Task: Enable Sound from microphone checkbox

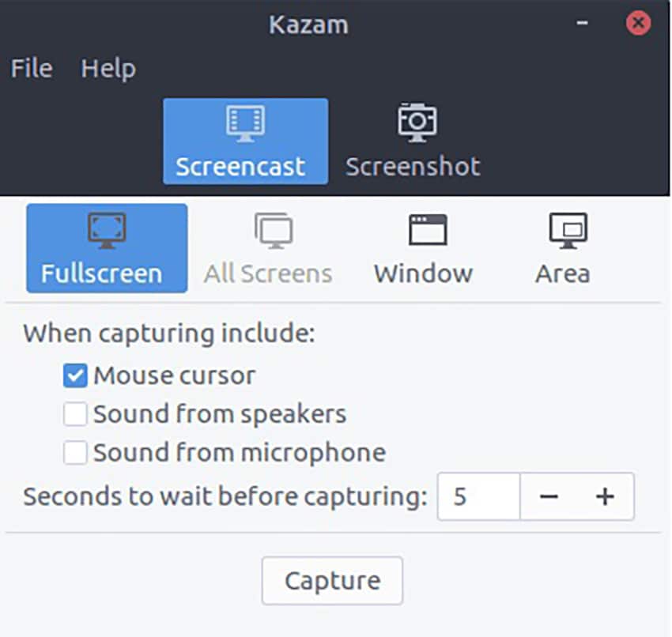Action: (x=76, y=453)
